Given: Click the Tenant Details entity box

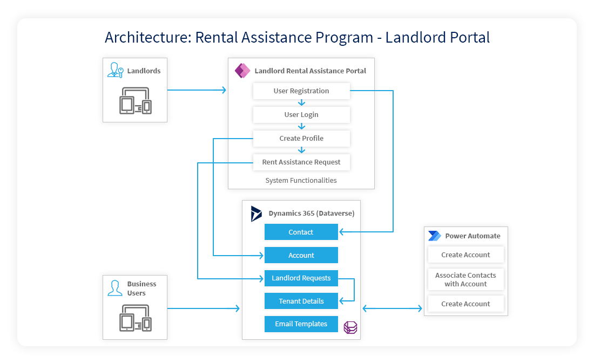Looking at the screenshot, I should point(301,301).
